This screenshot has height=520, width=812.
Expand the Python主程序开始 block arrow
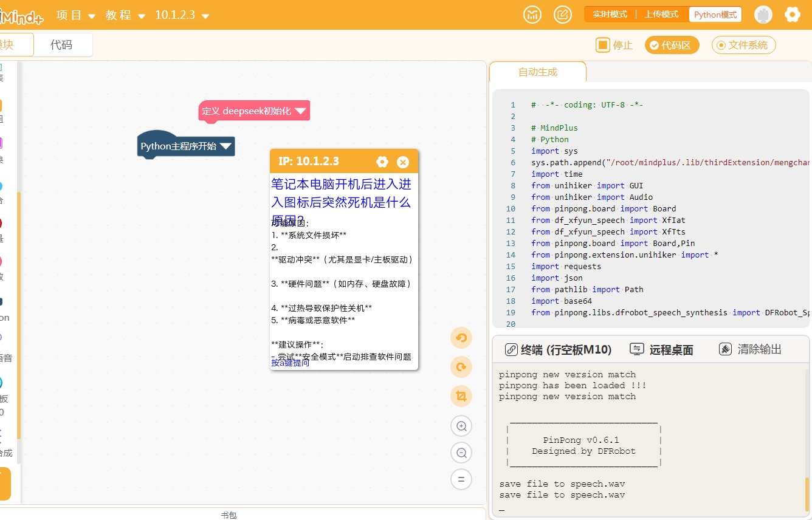(225, 146)
